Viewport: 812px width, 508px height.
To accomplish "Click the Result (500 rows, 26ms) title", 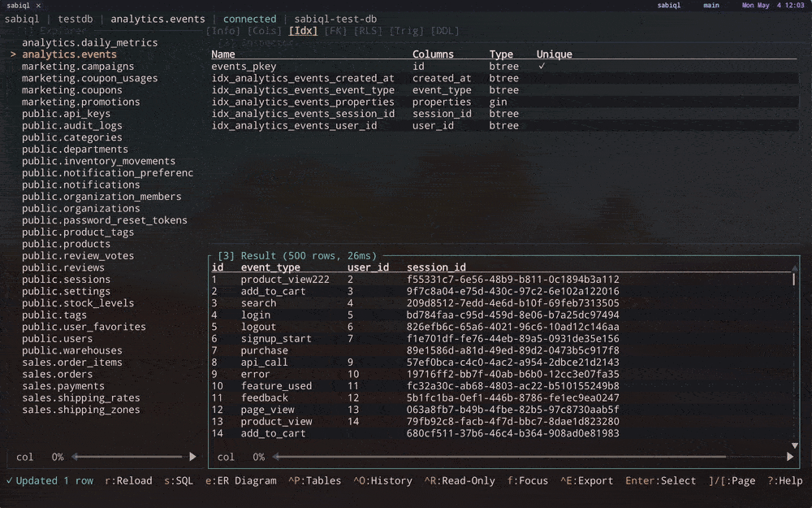I will point(297,255).
